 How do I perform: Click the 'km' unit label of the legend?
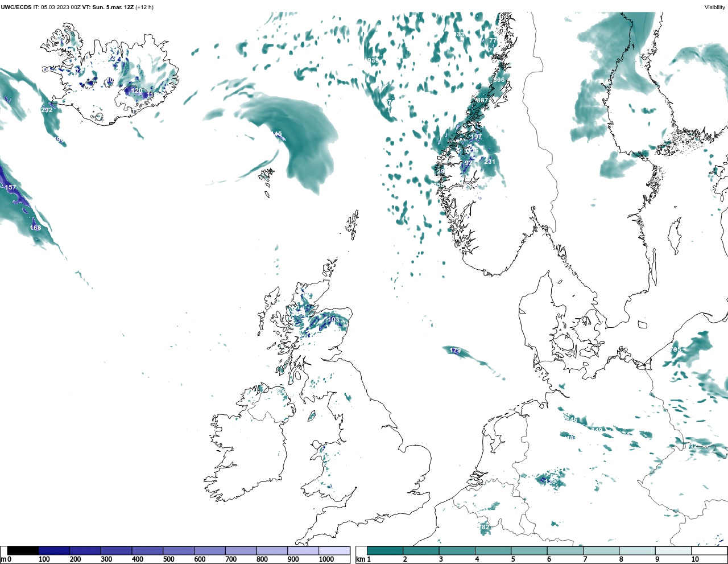point(360,559)
